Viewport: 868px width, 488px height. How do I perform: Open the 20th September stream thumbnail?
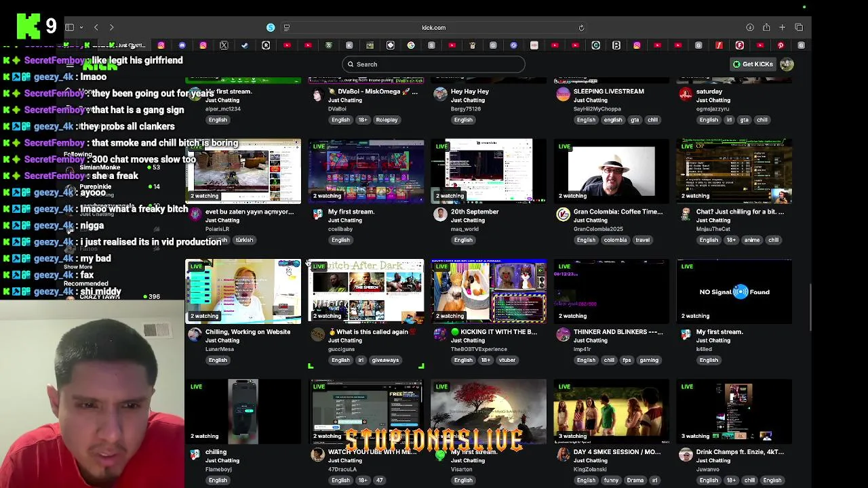488,171
